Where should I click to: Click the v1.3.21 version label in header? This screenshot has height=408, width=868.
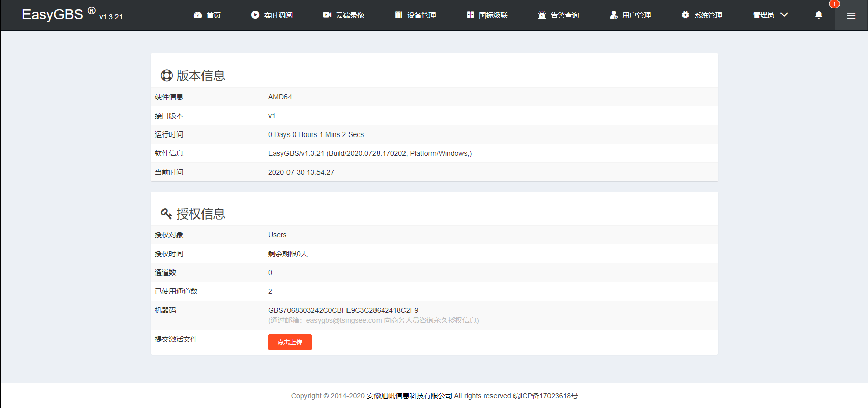pos(111,17)
